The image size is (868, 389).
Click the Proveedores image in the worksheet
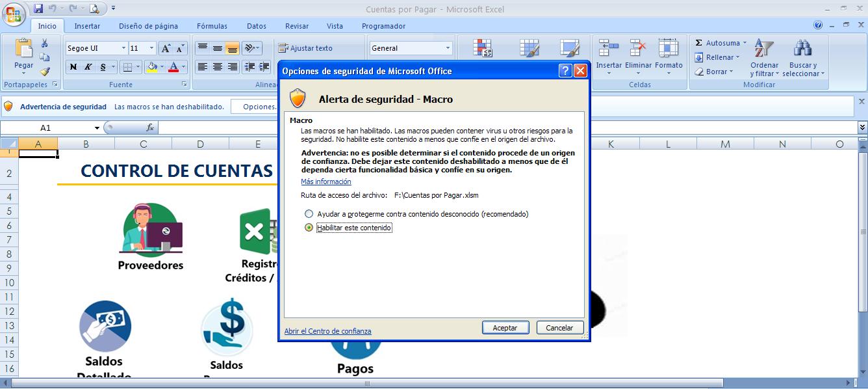click(x=151, y=229)
